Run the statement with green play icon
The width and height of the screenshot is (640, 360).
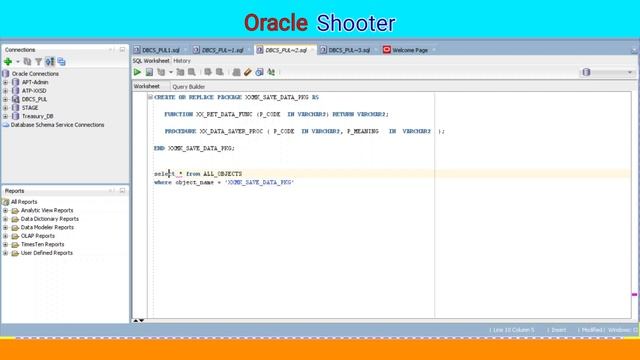[137, 72]
